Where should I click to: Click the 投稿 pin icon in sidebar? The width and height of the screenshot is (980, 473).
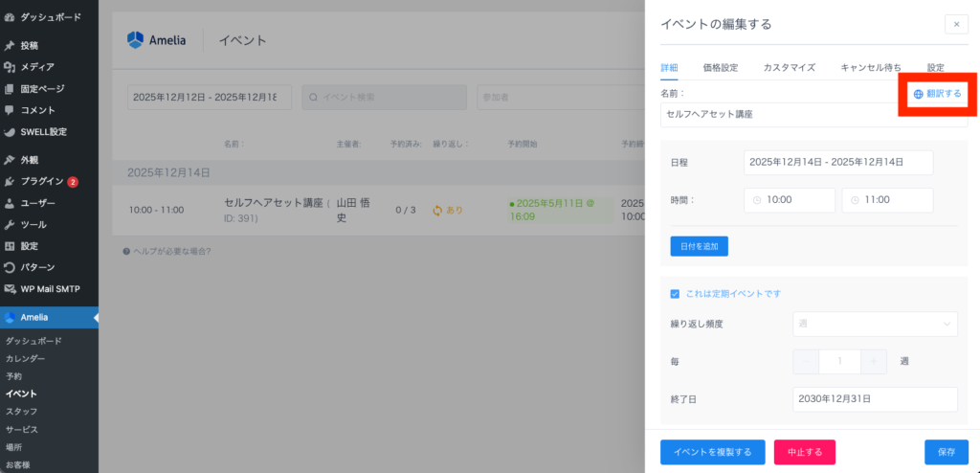[10, 45]
